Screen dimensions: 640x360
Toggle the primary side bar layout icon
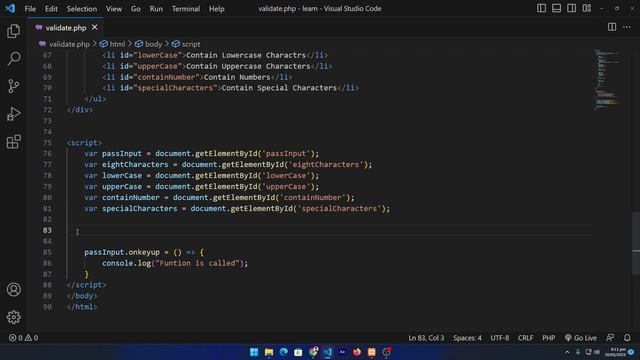(541, 8)
